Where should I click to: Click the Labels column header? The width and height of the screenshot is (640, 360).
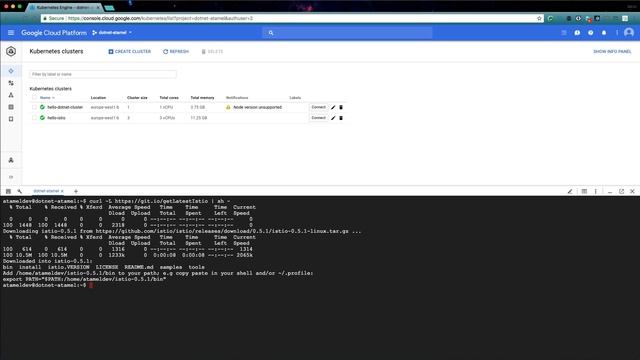(295, 98)
